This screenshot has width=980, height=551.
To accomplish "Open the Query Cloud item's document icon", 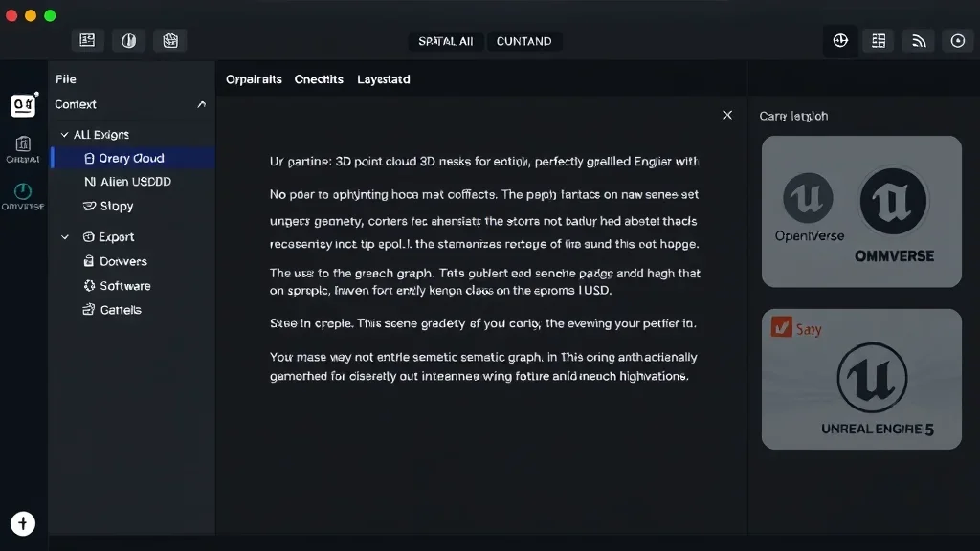I will pos(89,157).
